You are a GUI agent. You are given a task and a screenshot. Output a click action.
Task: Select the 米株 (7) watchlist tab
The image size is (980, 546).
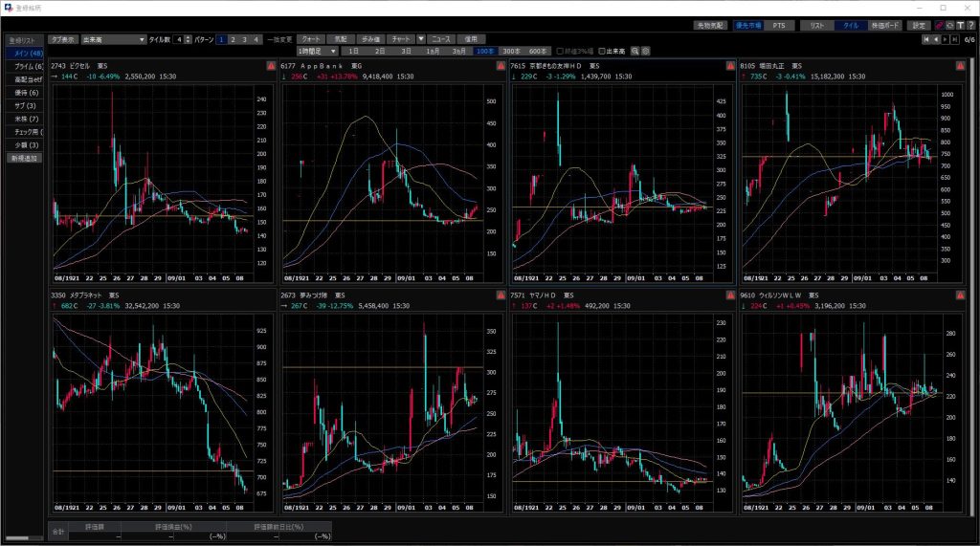(25, 118)
